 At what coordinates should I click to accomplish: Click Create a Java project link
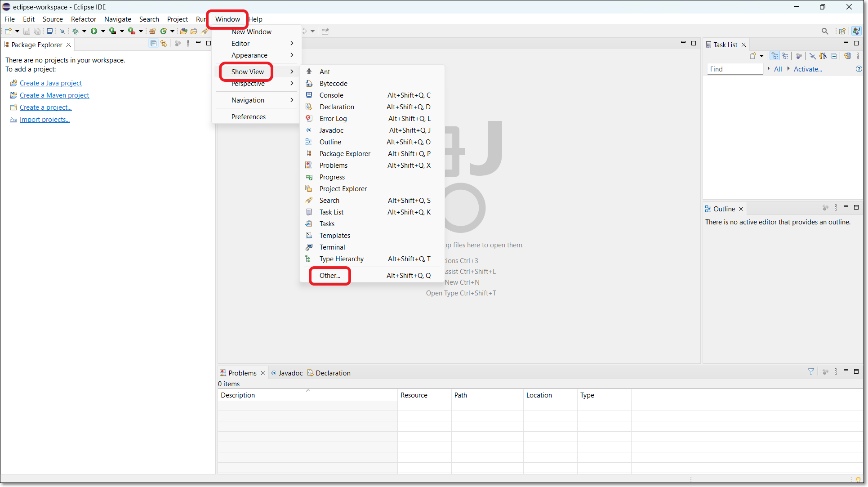point(51,83)
